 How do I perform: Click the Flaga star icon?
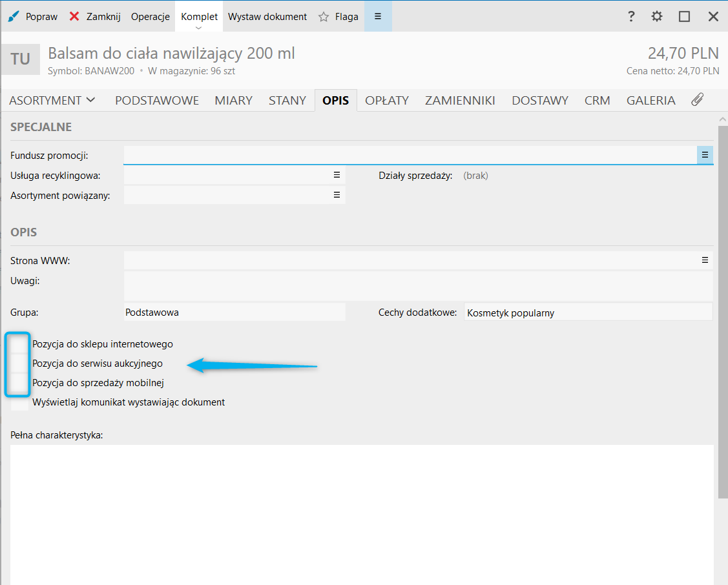tap(324, 17)
